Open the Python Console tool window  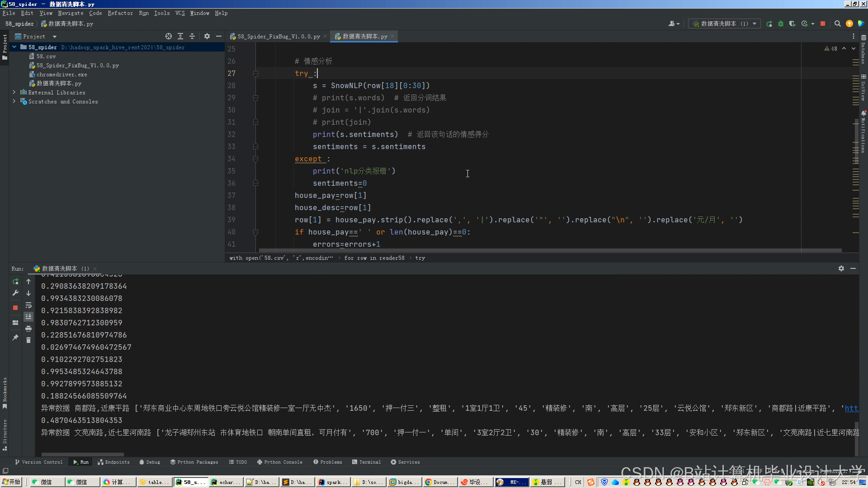(x=279, y=462)
